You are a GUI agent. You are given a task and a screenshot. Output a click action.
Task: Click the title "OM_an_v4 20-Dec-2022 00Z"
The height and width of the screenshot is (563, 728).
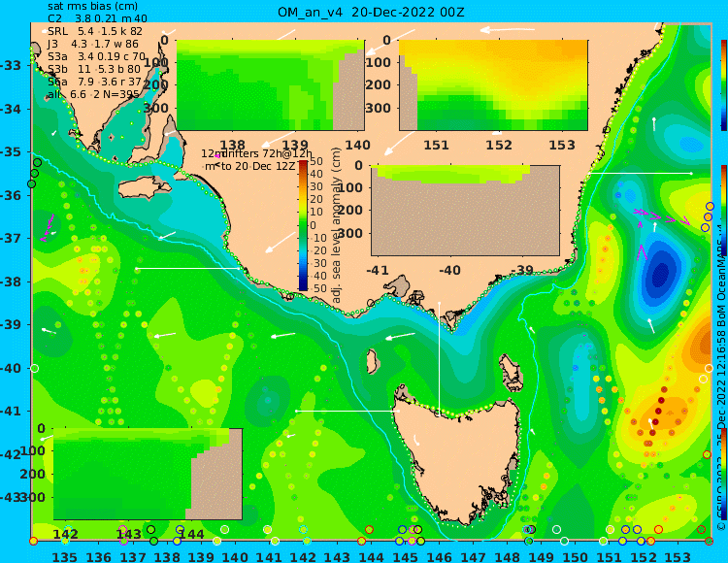371,12
